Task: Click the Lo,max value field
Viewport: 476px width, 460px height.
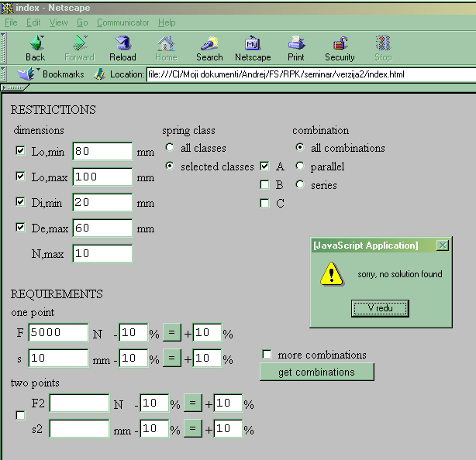Action: pos(102,177)
